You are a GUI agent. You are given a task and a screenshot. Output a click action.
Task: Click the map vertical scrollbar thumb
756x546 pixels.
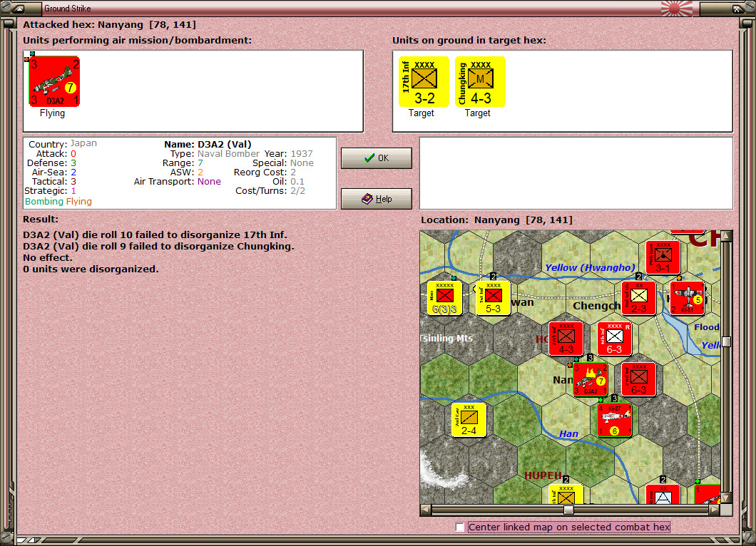[x=726, y=341]
